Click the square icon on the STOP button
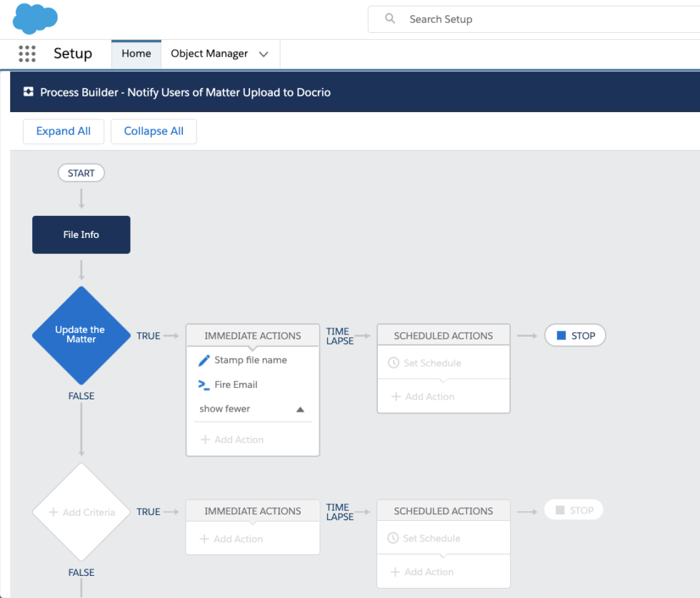 pos(561,335)
